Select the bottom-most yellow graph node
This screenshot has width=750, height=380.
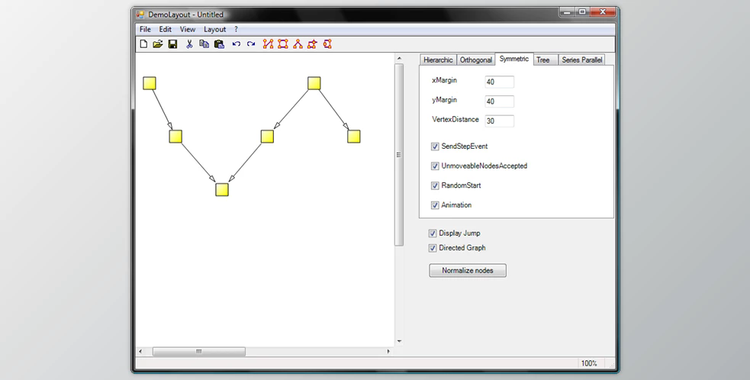[x=221, y=190]
